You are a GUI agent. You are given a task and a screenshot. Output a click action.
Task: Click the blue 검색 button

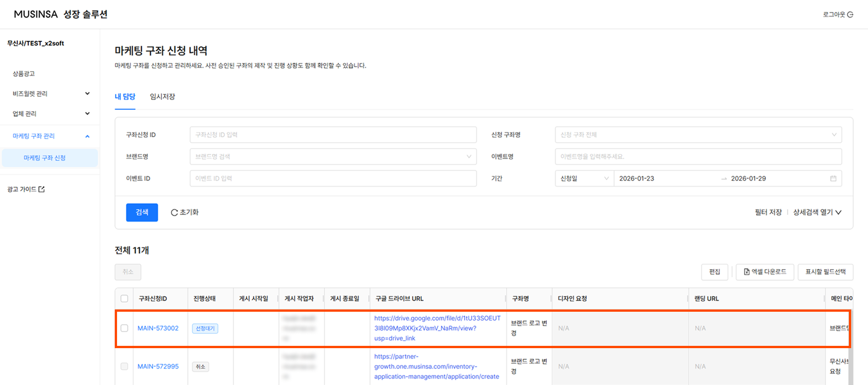tap(142, 213)
